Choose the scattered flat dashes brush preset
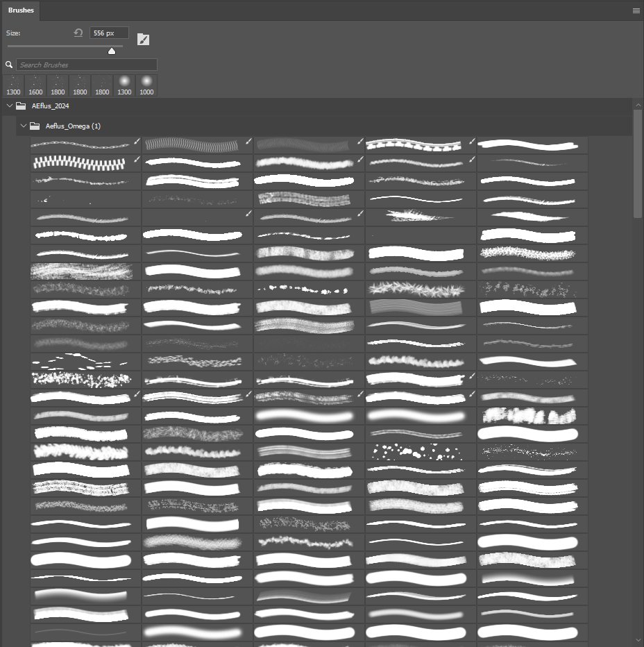644x647 pixels. [x=85, y=362]
